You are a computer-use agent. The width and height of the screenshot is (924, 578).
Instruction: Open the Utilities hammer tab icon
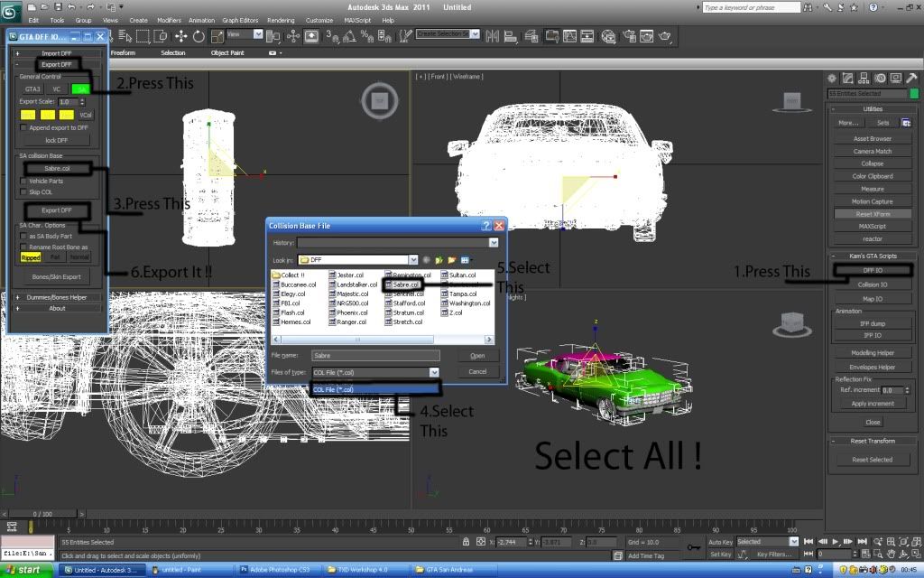[911, 78]
